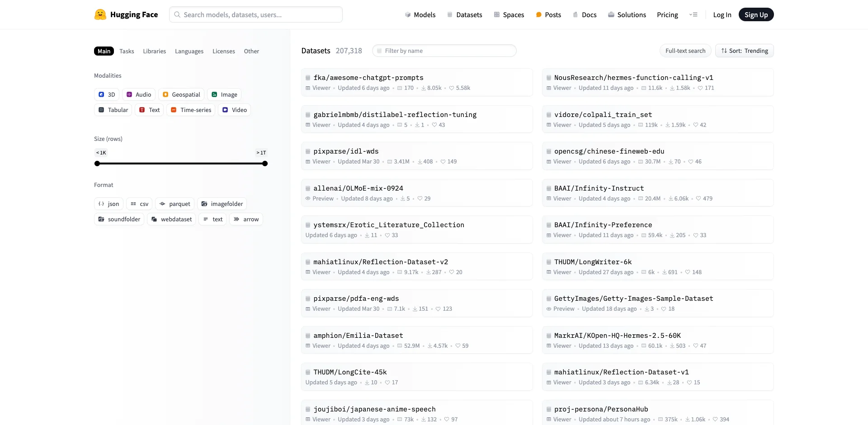Open the Pricing page
868x425 pixels.
[667, 14]
